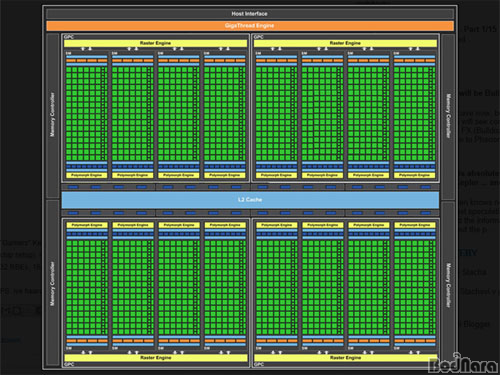Click the dimmed 'Blogger' link behind overlay
The height and width of the screenshot is (375, 500).
[x=476, y=324]
